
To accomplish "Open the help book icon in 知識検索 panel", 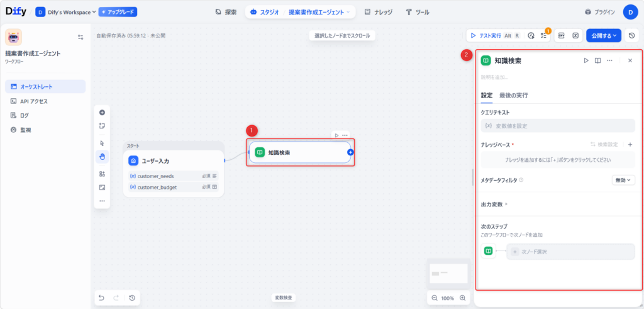I will 597,60.
